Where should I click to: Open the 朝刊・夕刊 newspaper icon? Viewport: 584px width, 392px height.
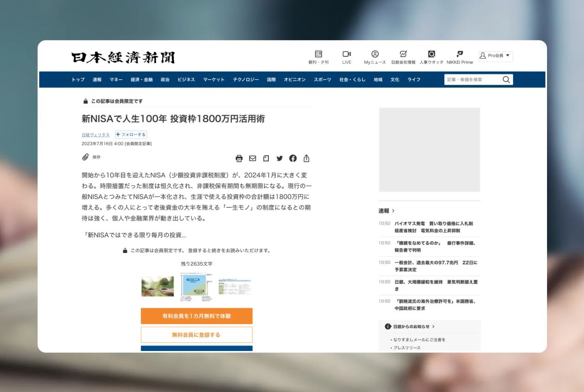(x=318, y=54)
